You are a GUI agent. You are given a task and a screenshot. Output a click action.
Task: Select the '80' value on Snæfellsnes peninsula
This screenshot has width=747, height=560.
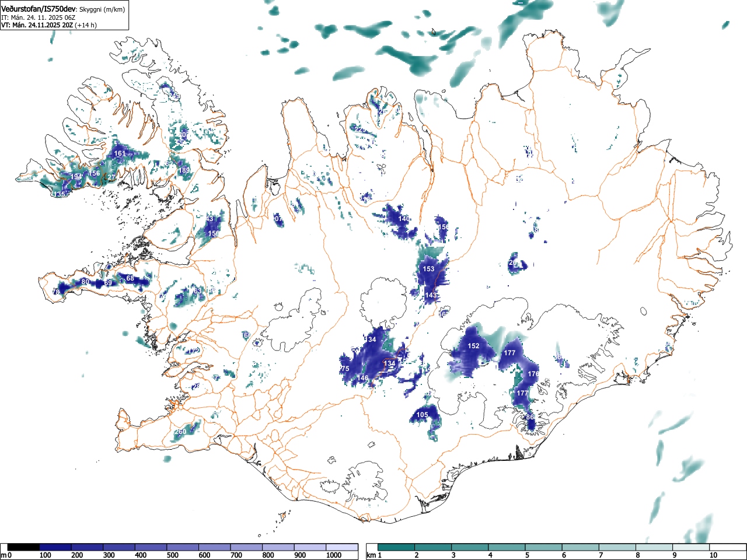pos(85,282)
